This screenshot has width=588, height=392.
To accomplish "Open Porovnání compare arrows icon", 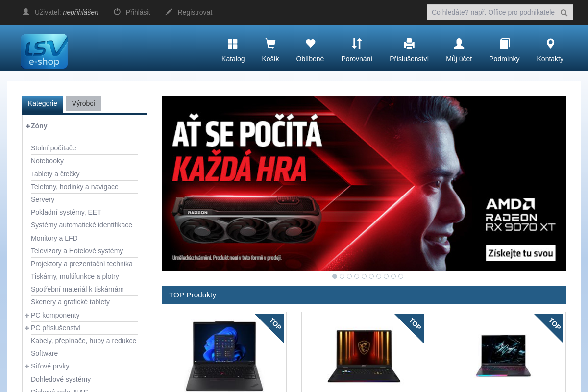I will [x=357, y=44].
